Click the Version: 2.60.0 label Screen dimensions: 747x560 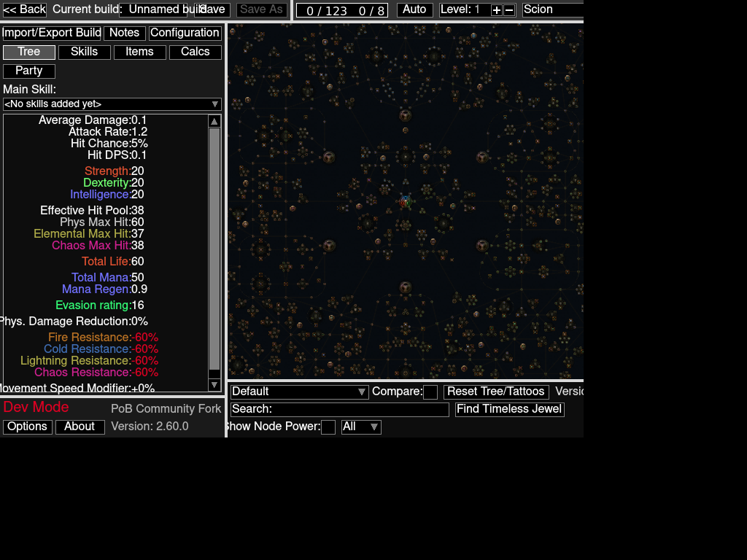[x=150, y=426]
